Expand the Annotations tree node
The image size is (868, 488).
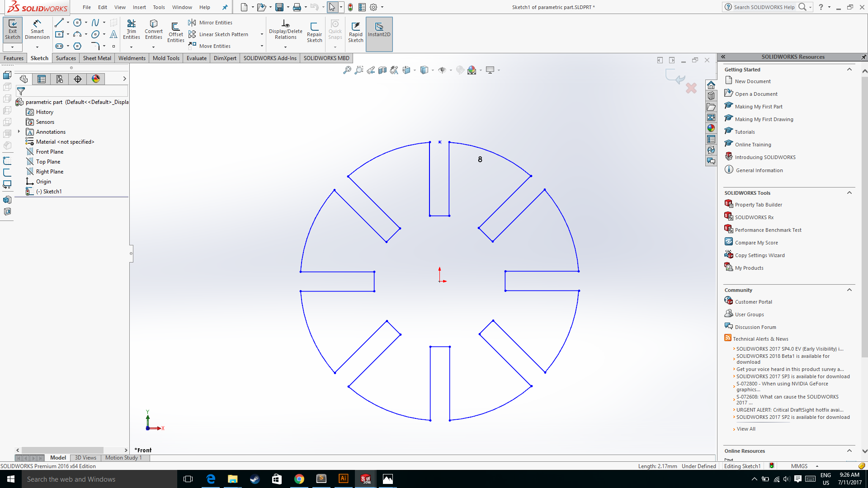click(x=19, y=131)
